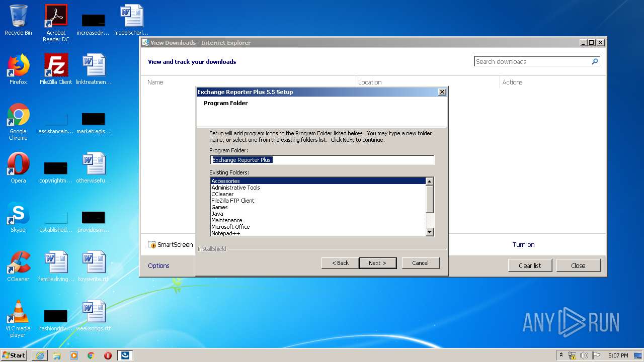Select Administrative Tools folder entry

click(x=318, y=188)
